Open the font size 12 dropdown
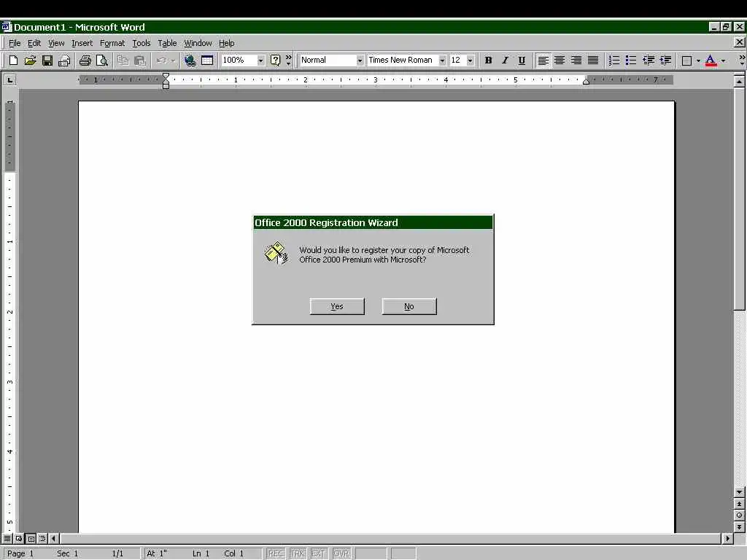 coord(471,61)
